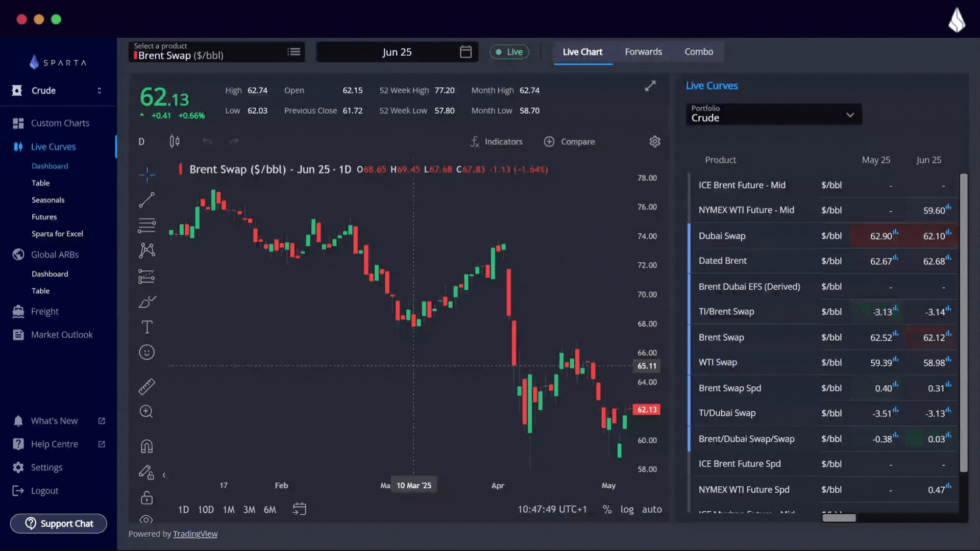Select the brush drawing tool
This screenshot has height=551, width=980.
[146, 302]
